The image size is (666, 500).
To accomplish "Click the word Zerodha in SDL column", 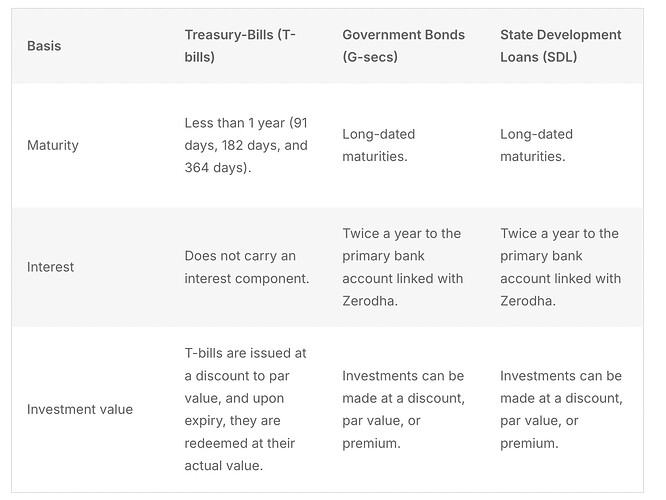I will tap(526, 301).
